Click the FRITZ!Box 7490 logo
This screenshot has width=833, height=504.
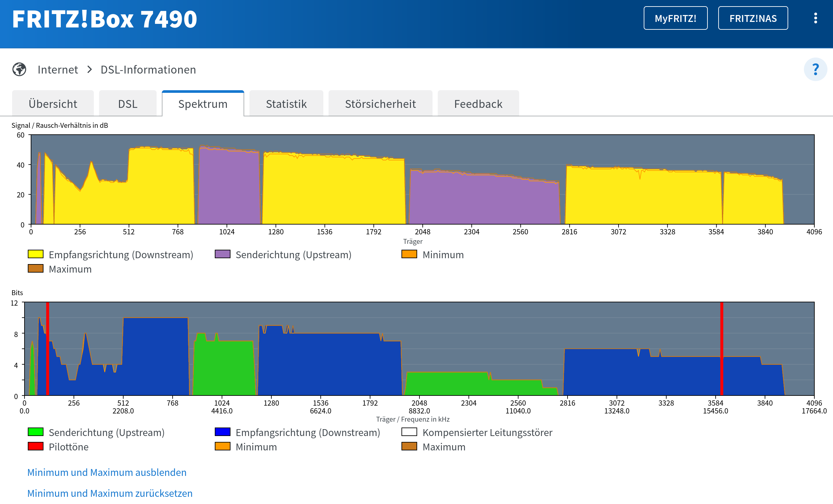click(105, 19)
